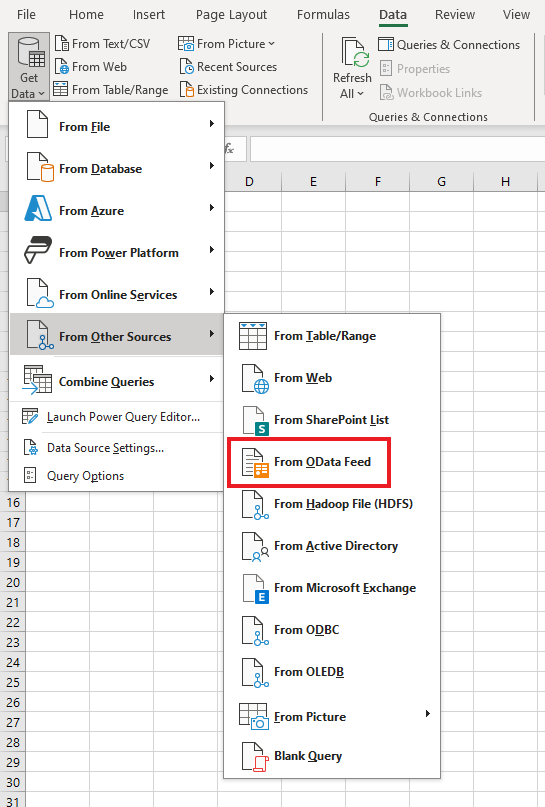This screenshot has width=545, height=807.
Task: Open the Get Data dropdown chevron
Action: [x=41, y=94]
